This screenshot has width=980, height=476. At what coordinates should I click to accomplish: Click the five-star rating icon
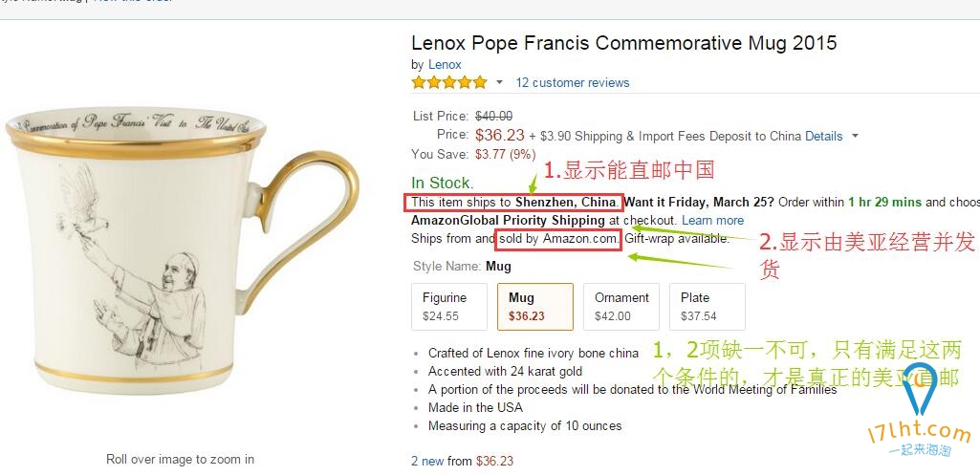pyautogui.click(x=449, y=83)
